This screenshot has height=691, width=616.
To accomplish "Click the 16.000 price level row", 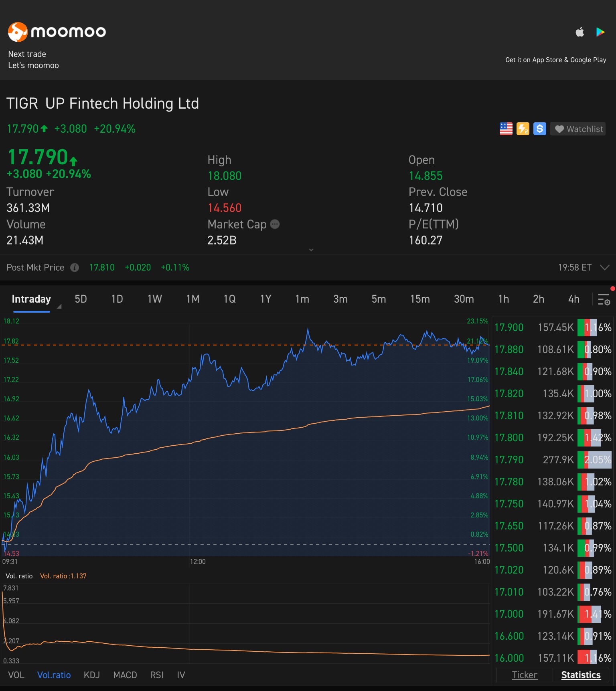I will pos(553,658).
